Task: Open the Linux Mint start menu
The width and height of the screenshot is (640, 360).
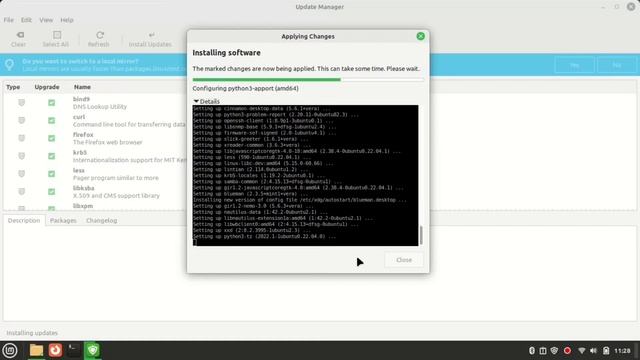Action: pos(10,350)
